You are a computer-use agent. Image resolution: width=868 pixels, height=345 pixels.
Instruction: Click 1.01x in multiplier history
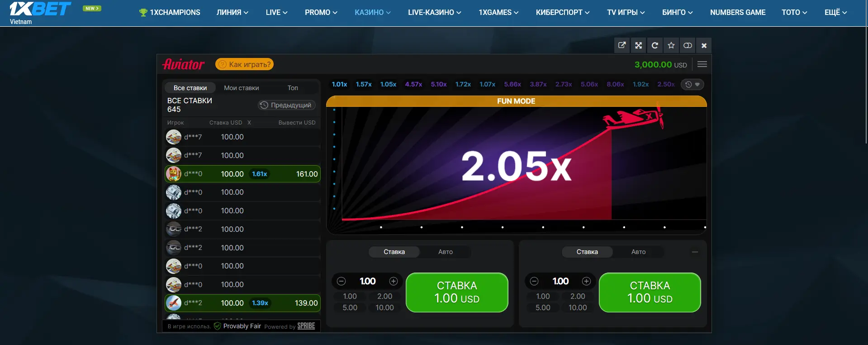click(x=339, y=84)
